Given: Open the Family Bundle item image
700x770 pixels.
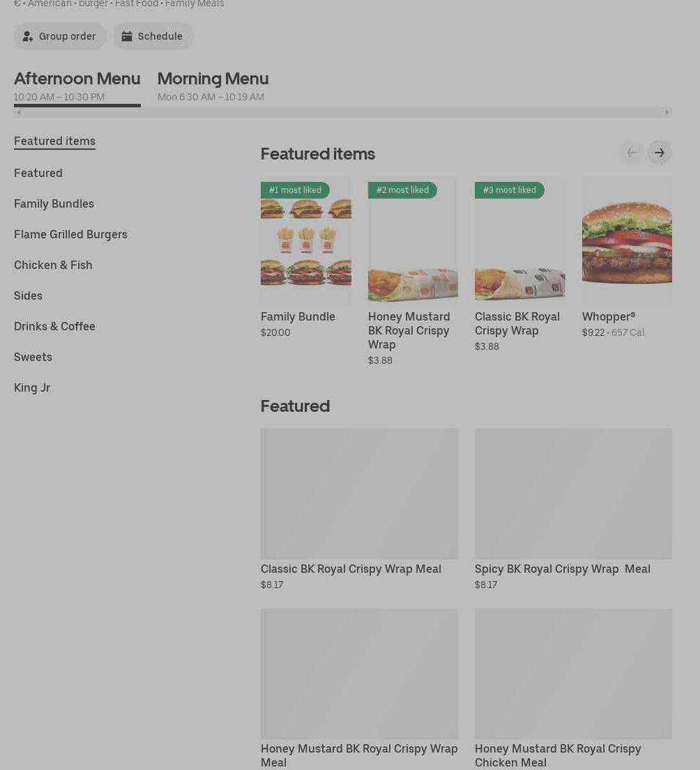Looking at the screenshot, I should 305,241.
